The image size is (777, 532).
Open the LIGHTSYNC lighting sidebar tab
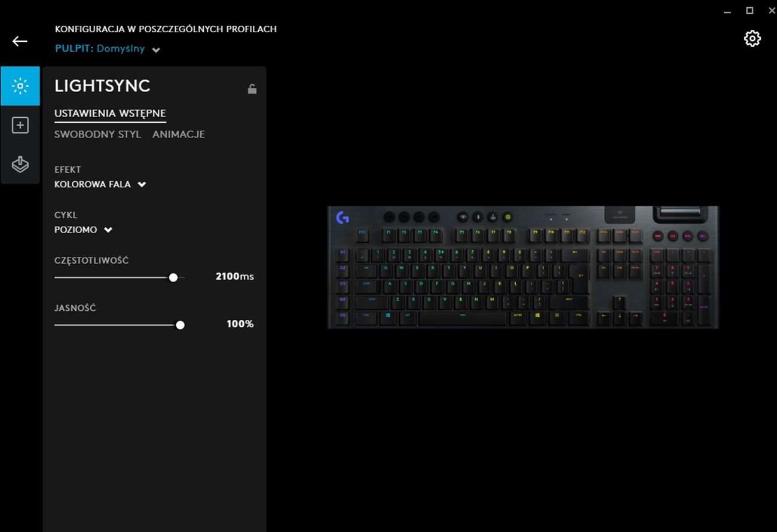click(x=20, y=86)
